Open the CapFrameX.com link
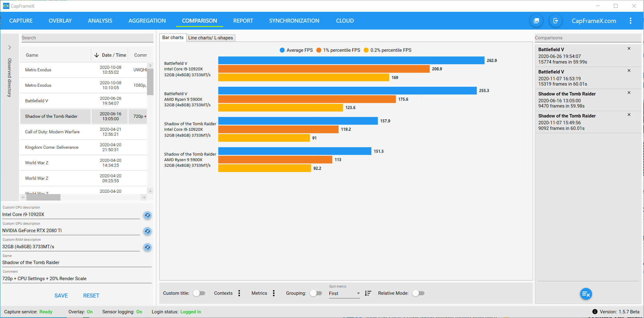The width and height of the screenshot is (644, 318). pos(594,21)
